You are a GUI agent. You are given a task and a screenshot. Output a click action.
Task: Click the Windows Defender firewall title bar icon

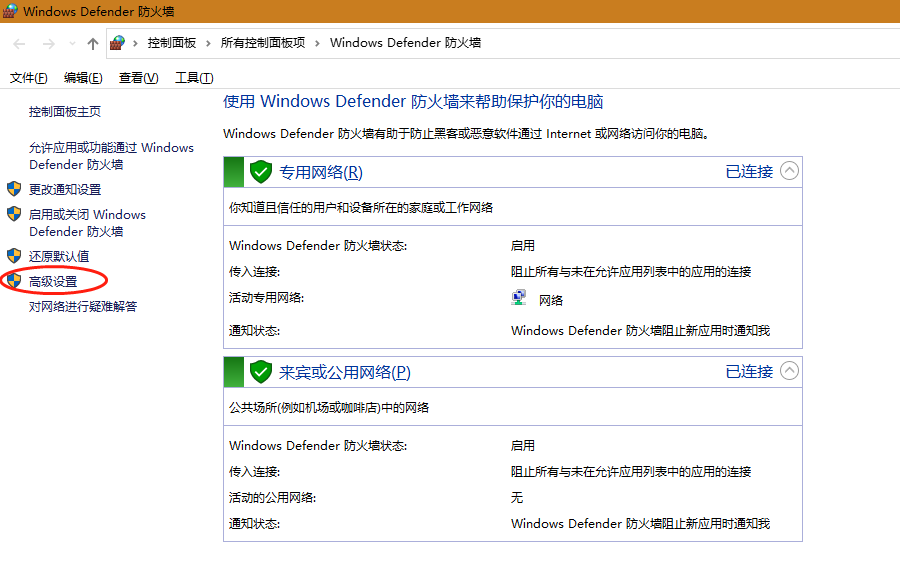10,11
